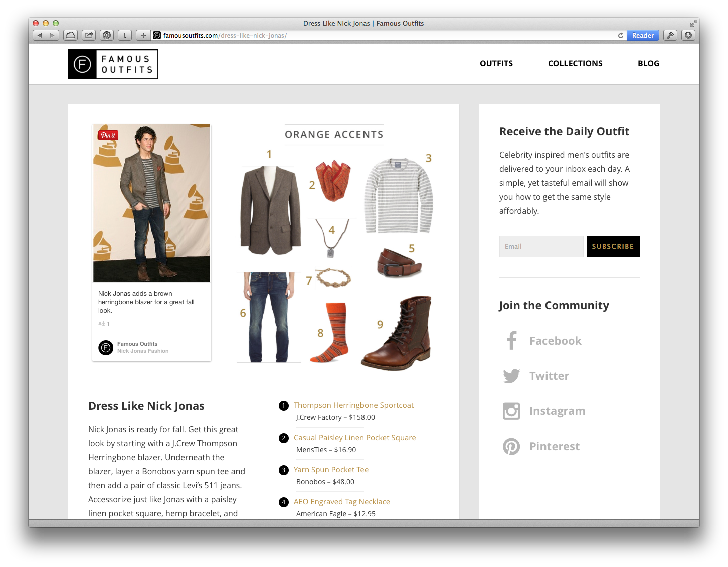728x567 pixels.
Task: Open Yarn Spun Pocket Tee link
Action: click(x=331, y=470)
